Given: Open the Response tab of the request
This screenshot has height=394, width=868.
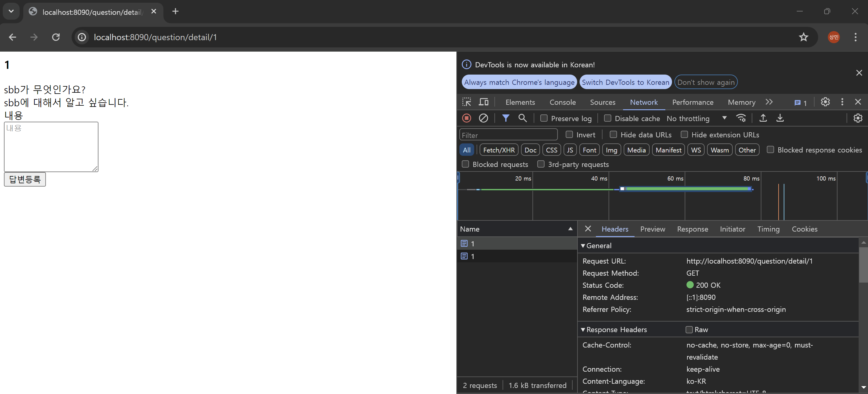Looking at the screenshot, I should point(693,229).
